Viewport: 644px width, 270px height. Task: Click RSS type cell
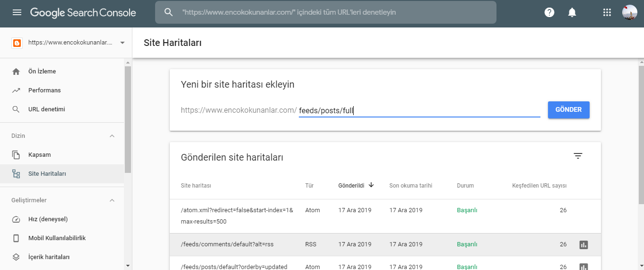pos(311,244)
